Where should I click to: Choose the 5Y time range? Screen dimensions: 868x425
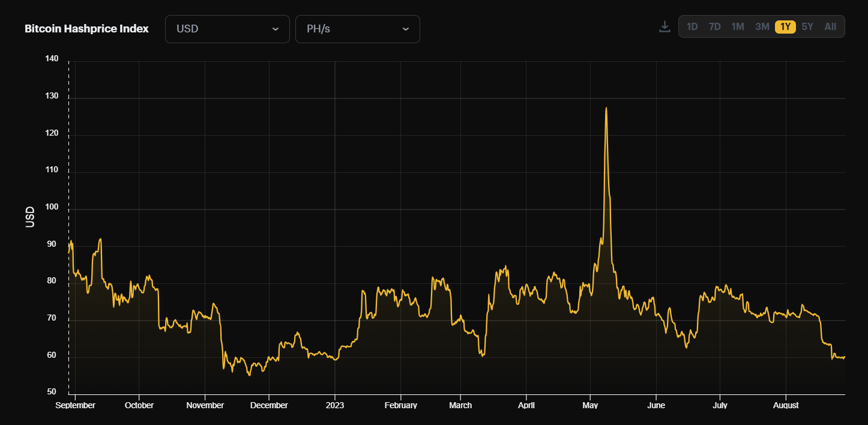click(807, 26)
